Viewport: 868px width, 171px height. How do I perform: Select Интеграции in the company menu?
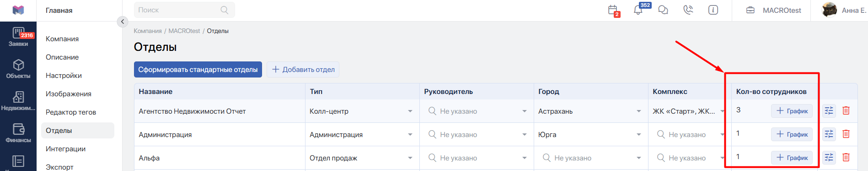tap(65, 149)
